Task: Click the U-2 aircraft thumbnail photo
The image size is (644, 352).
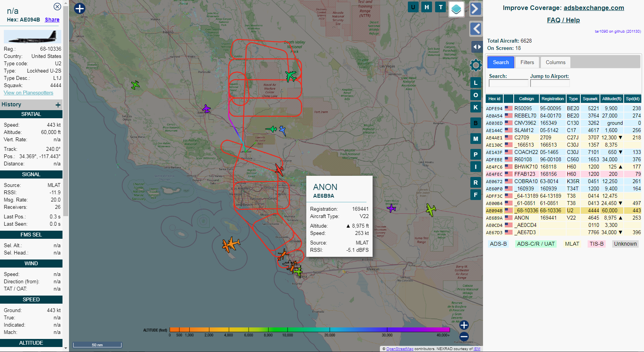Action: click(32, 37)
